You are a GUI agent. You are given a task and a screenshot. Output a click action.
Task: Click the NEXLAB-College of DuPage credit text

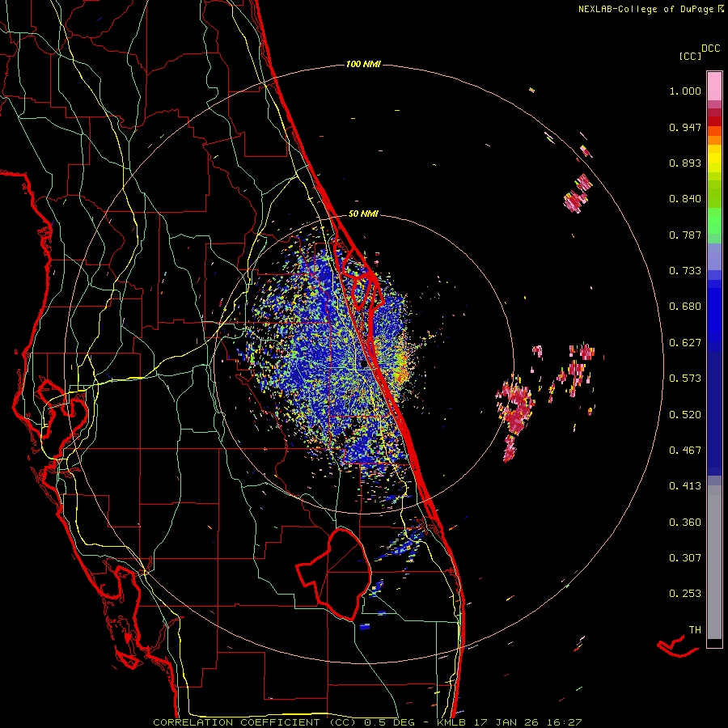coord(645,9)
